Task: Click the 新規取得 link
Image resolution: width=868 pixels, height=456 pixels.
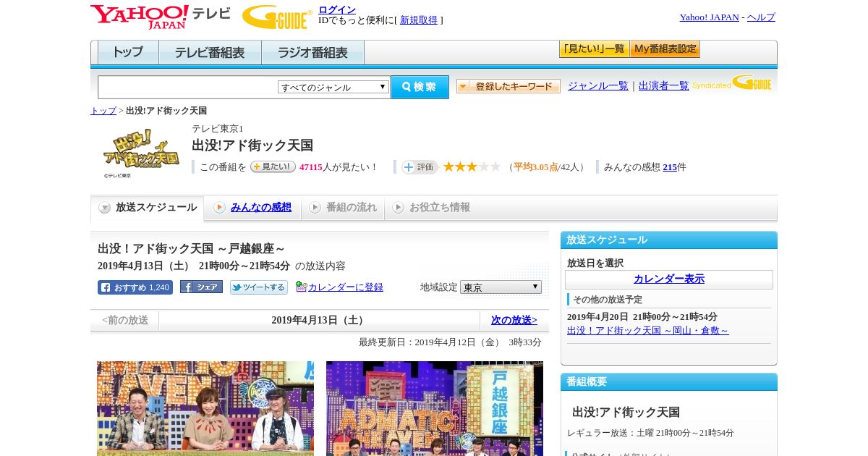Action: coord(419,20)
